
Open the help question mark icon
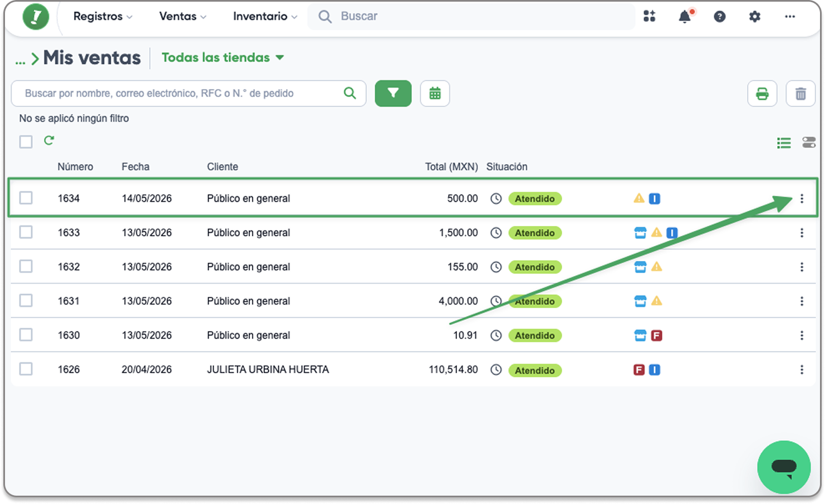click(x=720, y=17)
